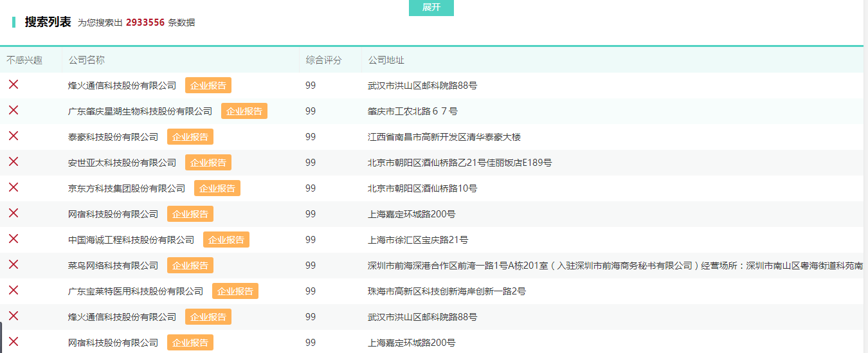Dismiss 中国海诚工程科技股份有限公司 using the X icon
Viewport: 868px width, 353px height.
(x=14, y=239)
